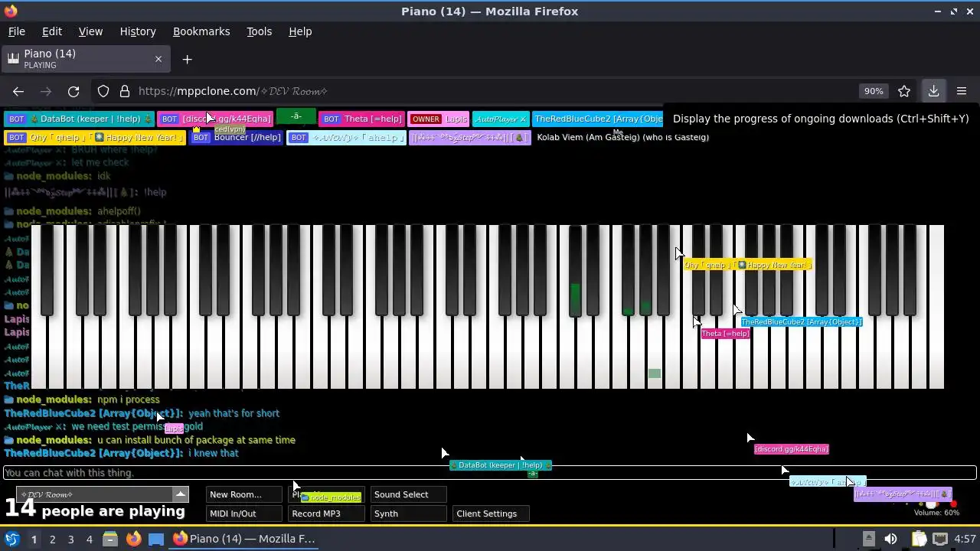Click the blue desktop icon in taskbar

pyautogui.click(x=156, y=539)
